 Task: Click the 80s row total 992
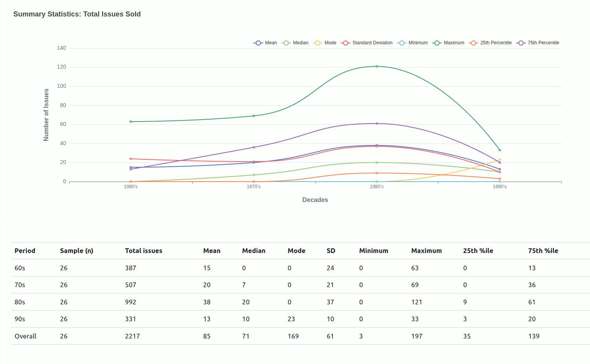tap(130, 302)
